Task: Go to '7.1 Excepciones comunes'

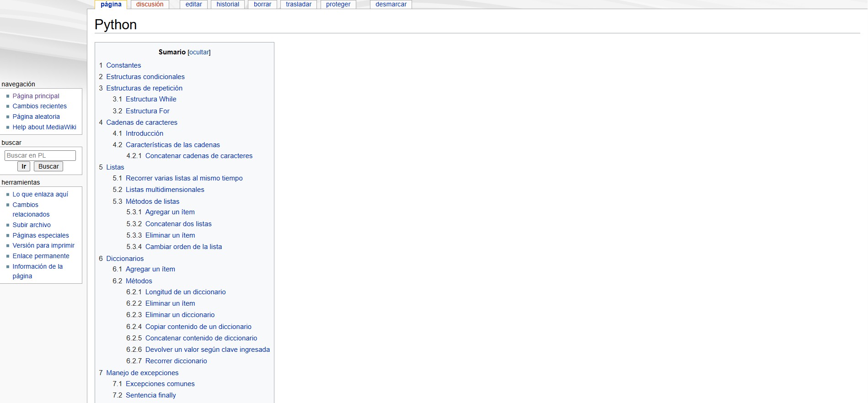Action: [x=154, y=384]
